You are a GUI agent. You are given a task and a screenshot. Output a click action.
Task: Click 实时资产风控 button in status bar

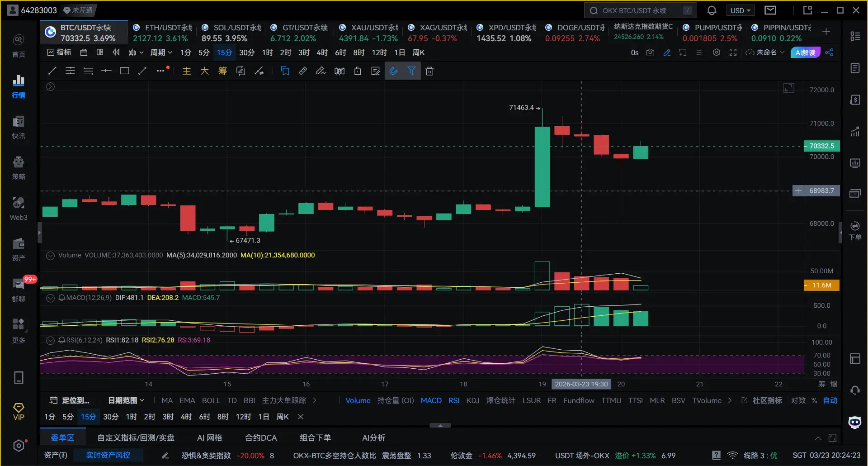tap(108, 455)
